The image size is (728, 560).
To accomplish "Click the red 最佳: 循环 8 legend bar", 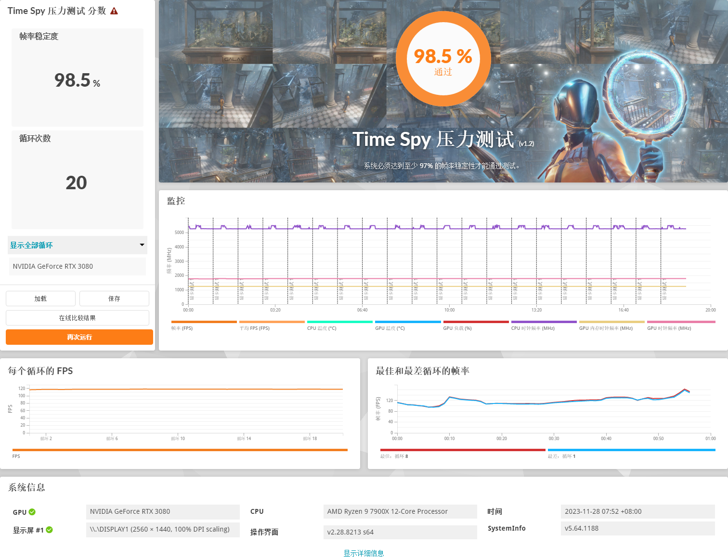I will click(x=463, y=450).
